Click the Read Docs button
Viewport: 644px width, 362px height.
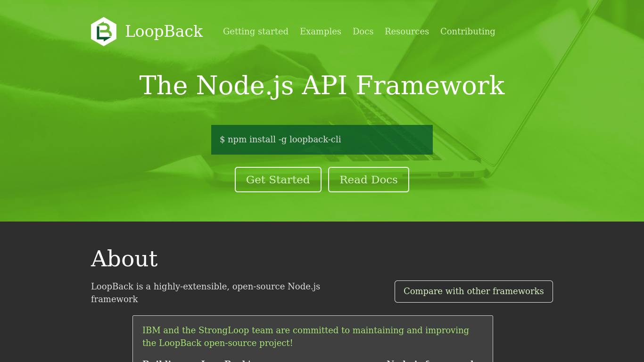[369, 180]
